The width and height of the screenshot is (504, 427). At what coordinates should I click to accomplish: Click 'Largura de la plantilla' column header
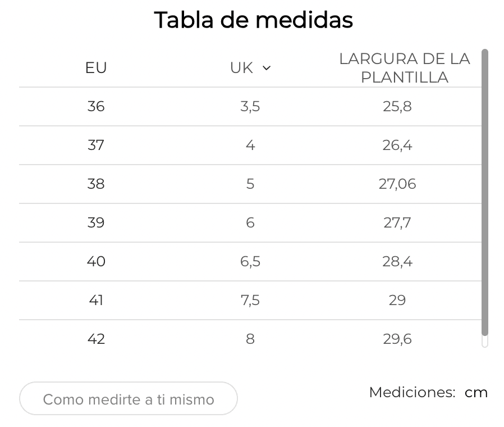click(x=404, y=68)
